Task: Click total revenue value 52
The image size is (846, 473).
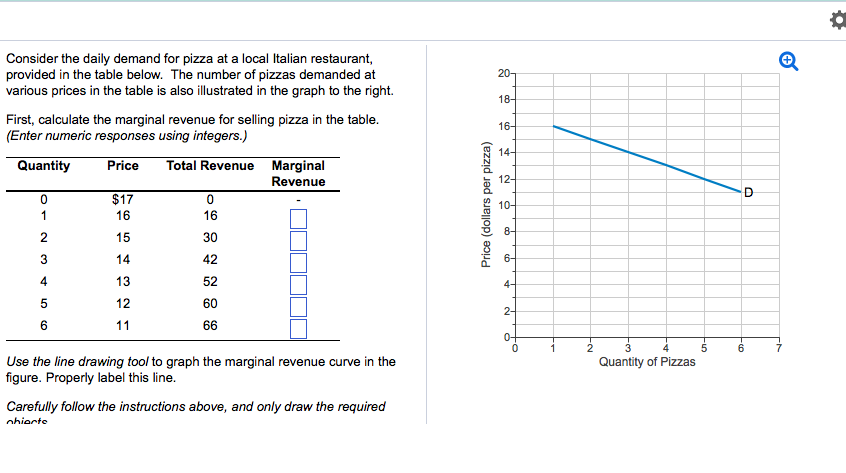Action: [210, 282]
